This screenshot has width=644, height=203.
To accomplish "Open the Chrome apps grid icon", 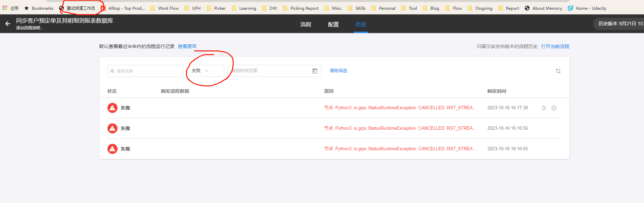I will tap(5, 8).
